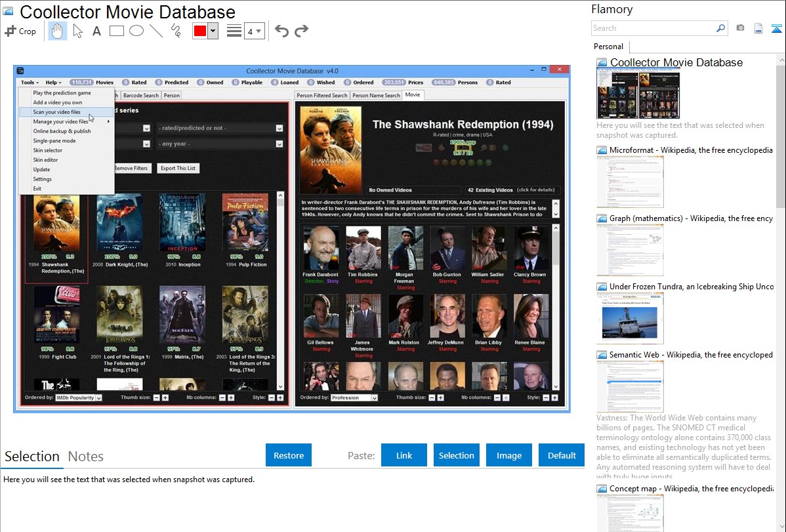Open the line thickness dropdown

pos(254,31)
